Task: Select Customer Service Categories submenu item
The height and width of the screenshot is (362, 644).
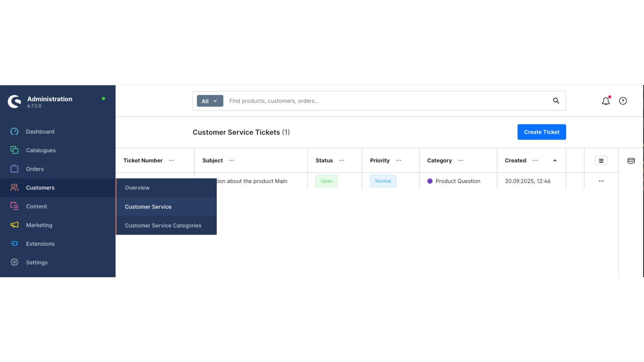Action: [163, 226]
